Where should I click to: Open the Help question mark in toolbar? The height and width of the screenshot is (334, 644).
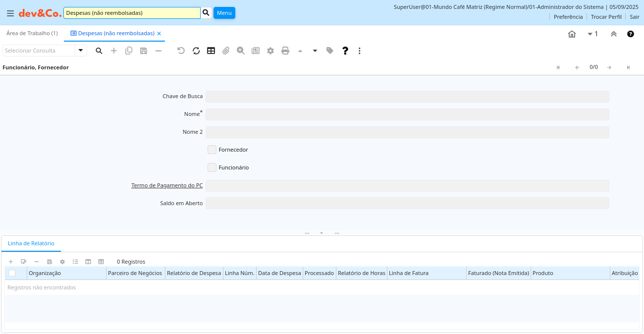[x=345, y=51]
